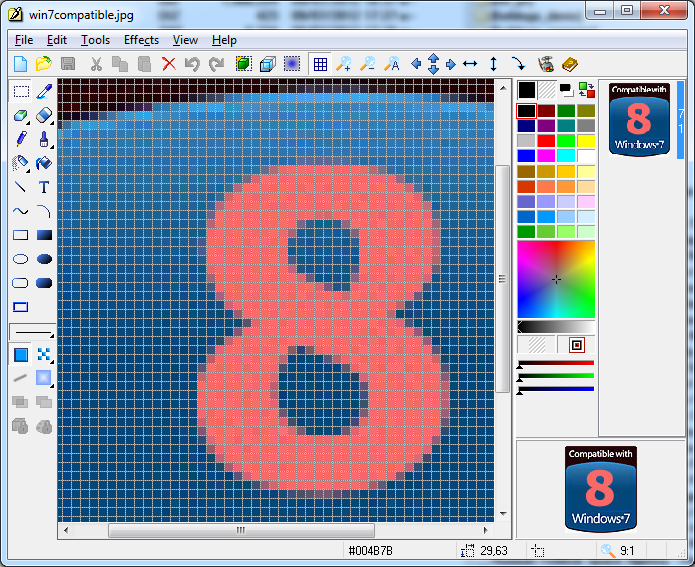Click the grayscale gradient bar
The image size is (695, 567).
[x=556, y=327]
